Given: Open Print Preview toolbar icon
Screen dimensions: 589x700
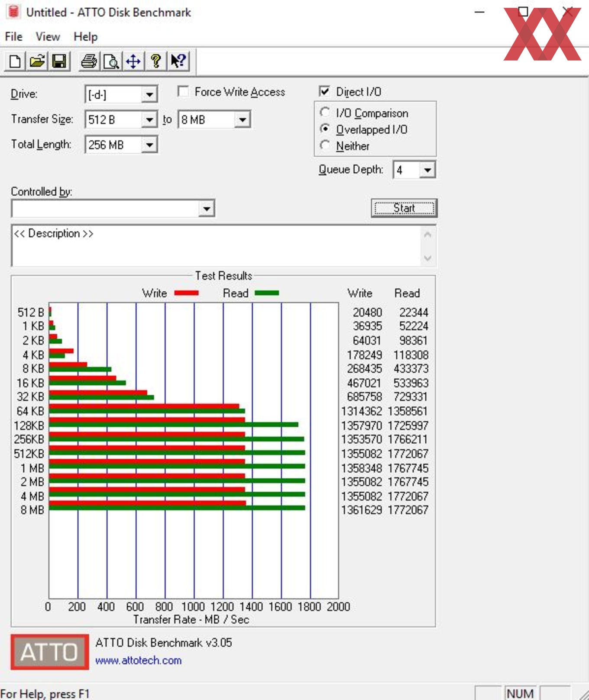Looking at the screenshot, I should pyautogui.click(x=111, y=61).
